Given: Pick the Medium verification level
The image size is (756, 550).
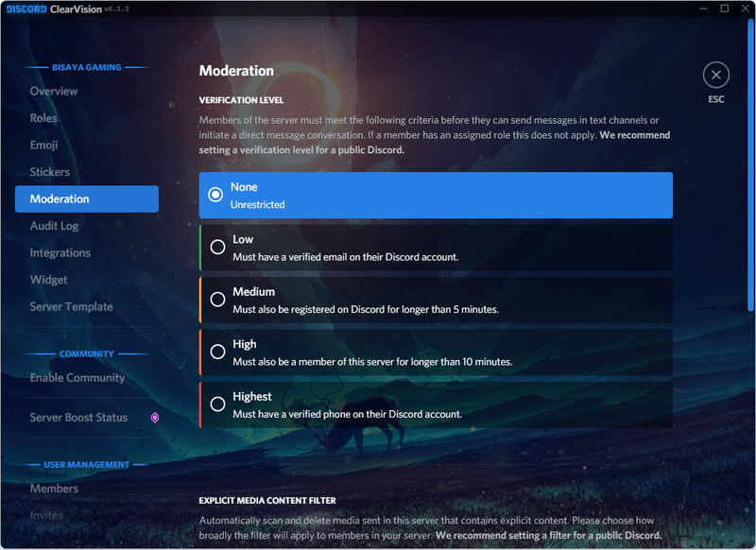Looking at the screenshot, I should tap(436, 300).
